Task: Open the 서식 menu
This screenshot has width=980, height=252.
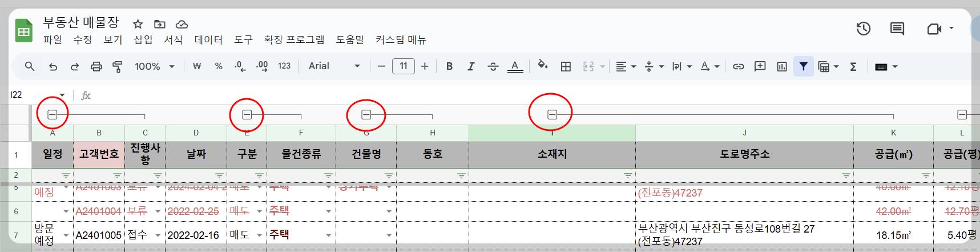Action: tap(174, 39)
